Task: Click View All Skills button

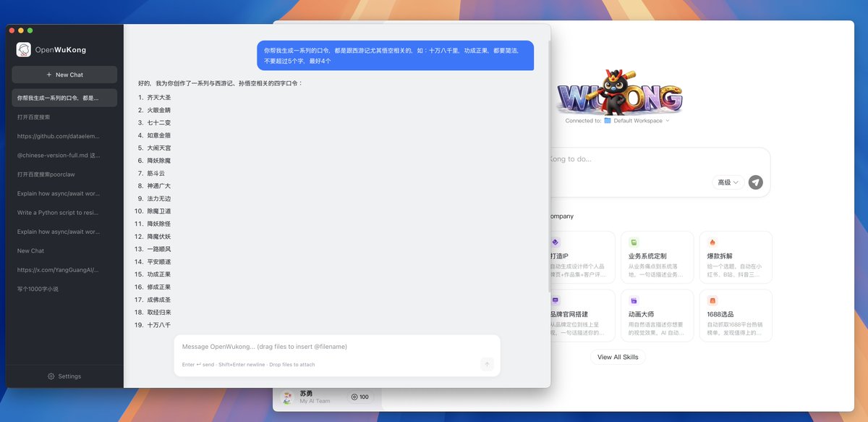Action: 618,357
